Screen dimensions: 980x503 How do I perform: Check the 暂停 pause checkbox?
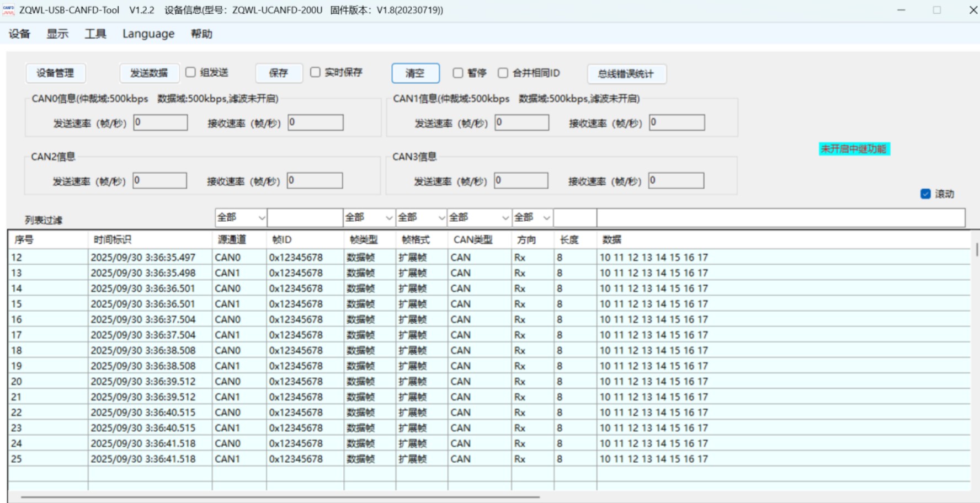pos(457,73)
